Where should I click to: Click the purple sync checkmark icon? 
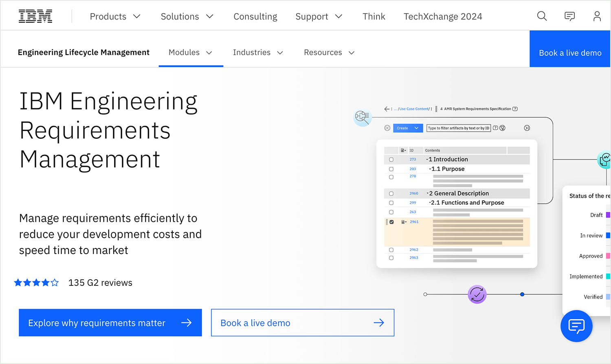(477, 294)
